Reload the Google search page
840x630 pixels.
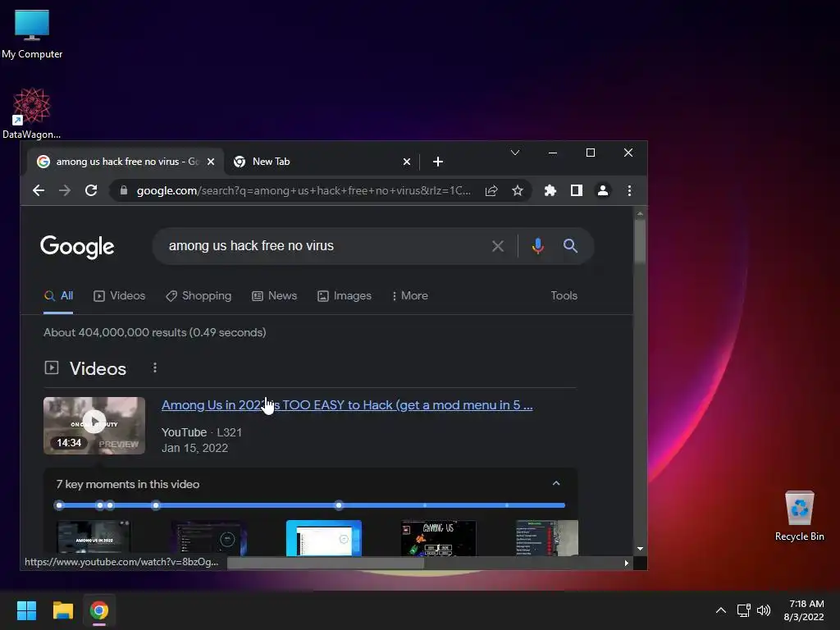[x=91, y=190]
